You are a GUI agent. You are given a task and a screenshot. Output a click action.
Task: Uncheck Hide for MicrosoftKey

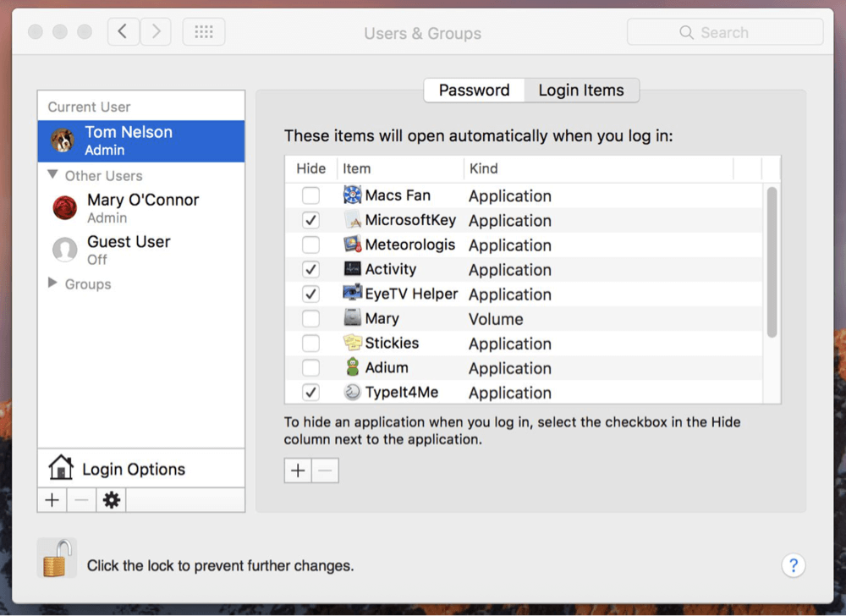point(310,220)
